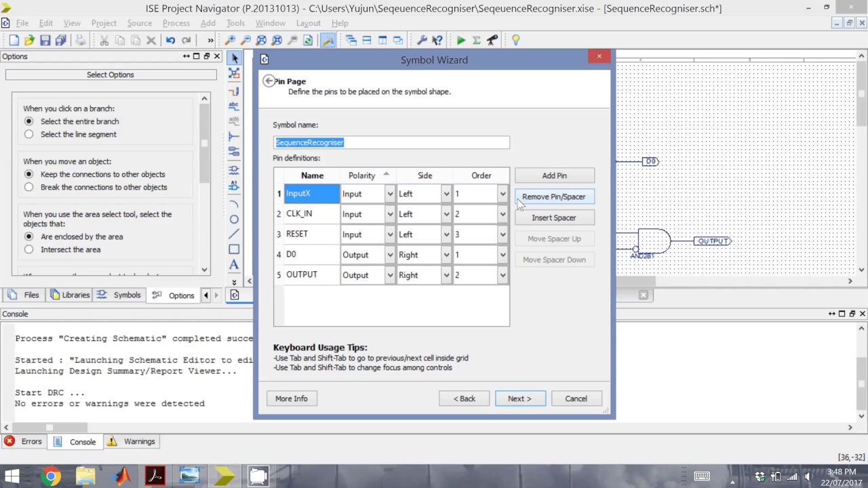The width and height of the screenshot is (868, 488).
Task: Choose the Add Net Name tool
Action: (234, 105)
